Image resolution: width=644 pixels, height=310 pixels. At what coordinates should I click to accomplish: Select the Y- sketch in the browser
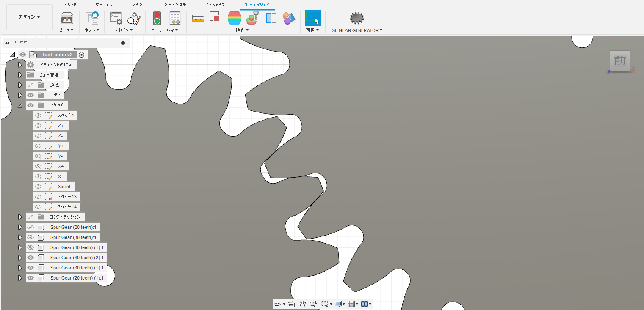click(x=61, y=156)
